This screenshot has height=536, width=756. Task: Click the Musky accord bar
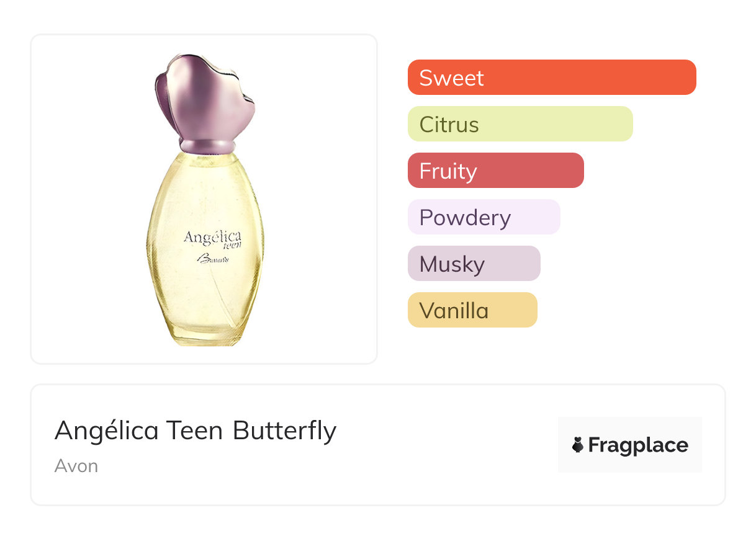[x=474, y=264]
